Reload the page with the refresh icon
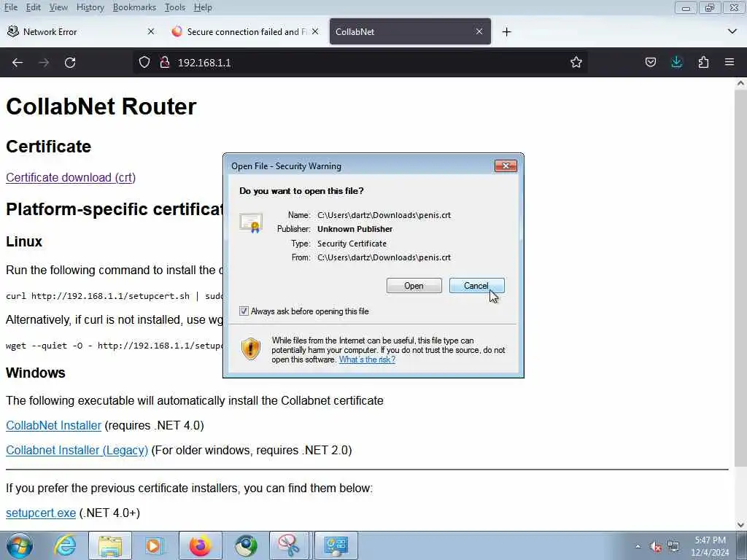The width and height of the screenshot is (747, 560). click(70, 63)
